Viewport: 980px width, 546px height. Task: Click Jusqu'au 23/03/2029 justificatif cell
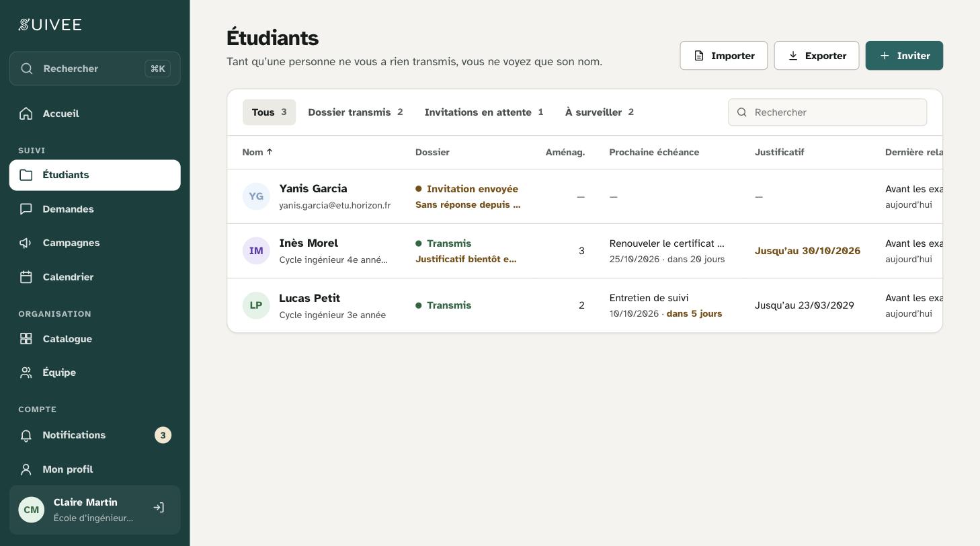pyautogui.click(x=804, y=305)
